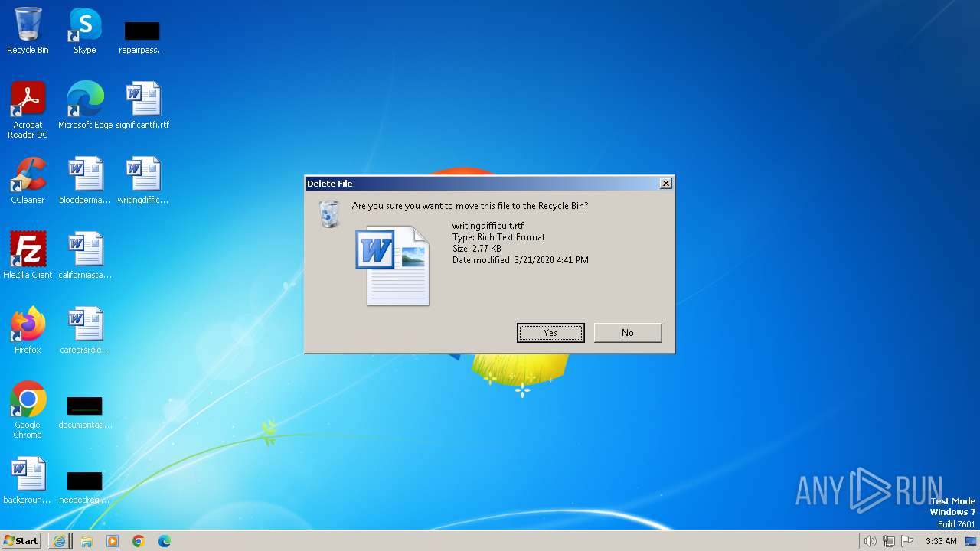Click the large RTF file thumbnail in dialog

pyautogui.click(x=393, y=266)
